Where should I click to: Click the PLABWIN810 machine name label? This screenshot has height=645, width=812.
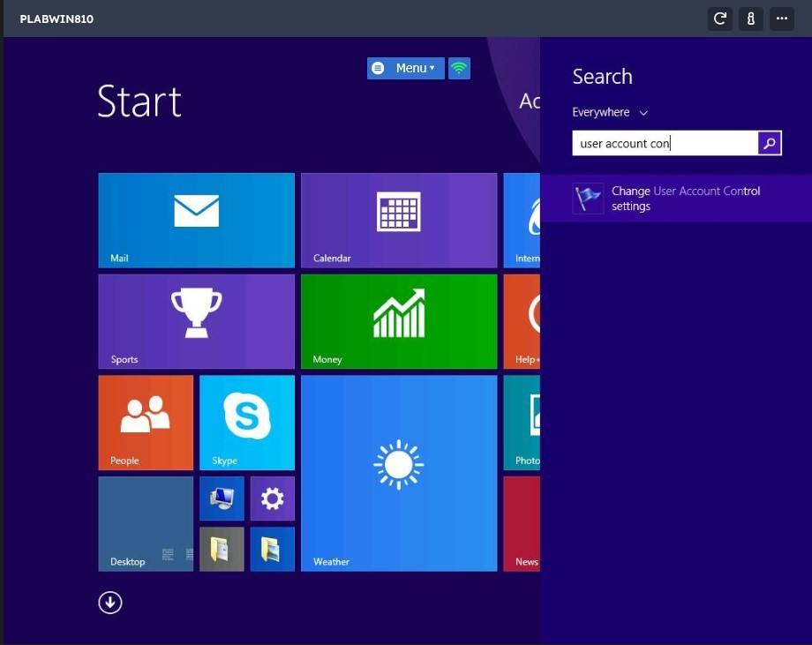click(57, 19)
